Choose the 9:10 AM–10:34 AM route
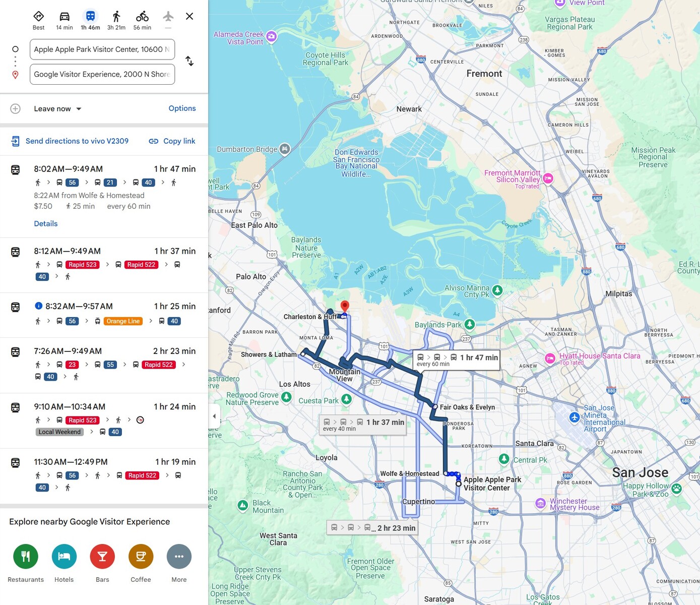The height and width of the screenshot is (605, 700). [104, 420]
